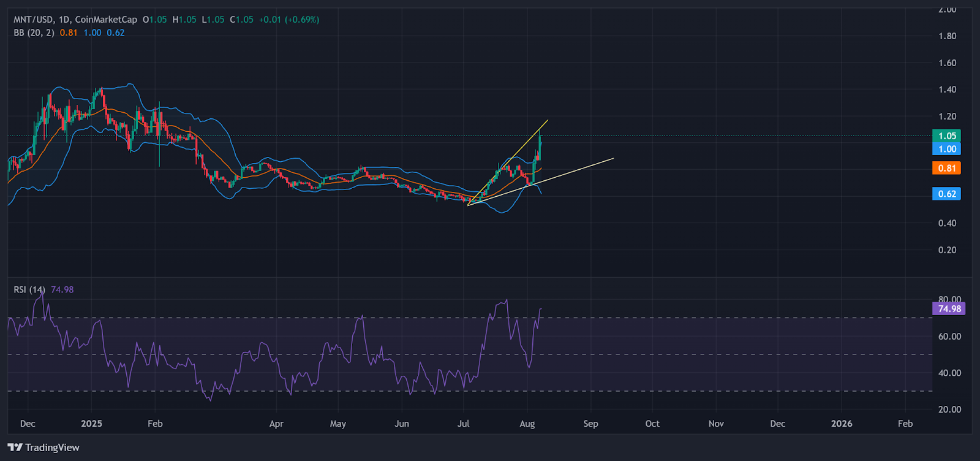Click the orange 0.81 basis price label
The width and height of the screenshot is (980, 461).
click(x=946, y=168)
